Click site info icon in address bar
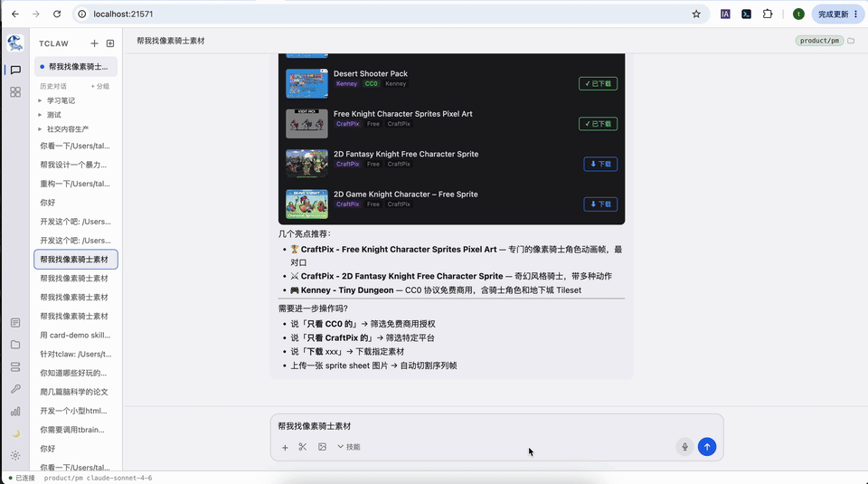The image size is (868, 484). (82, 14)
